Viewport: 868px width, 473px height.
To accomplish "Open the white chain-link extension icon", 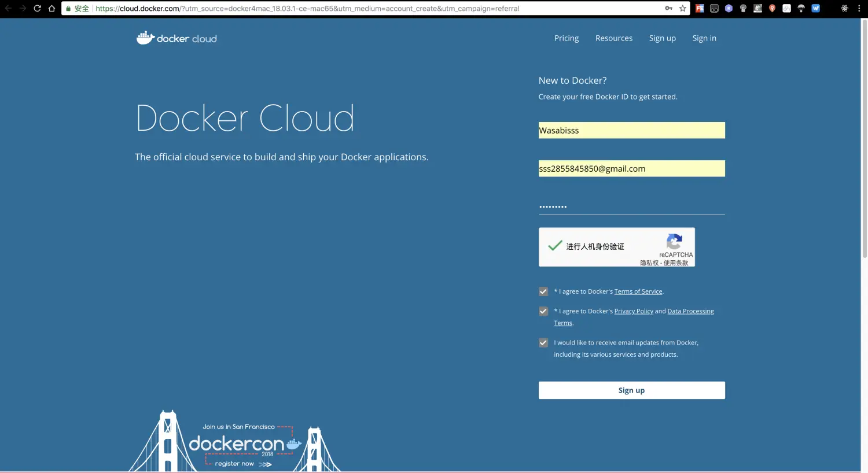I will tap(786, 8).
